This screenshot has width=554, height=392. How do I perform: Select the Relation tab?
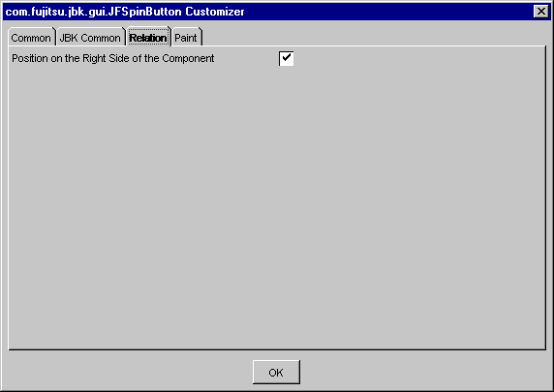[148, 38]
